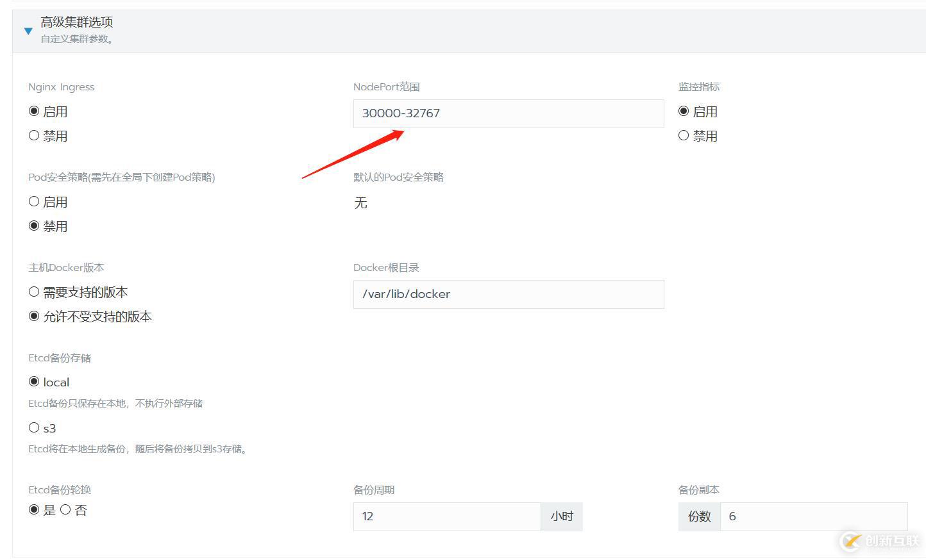Click the 高级集群选项 header title
The height and width of the screenshot is (560, 926).
pos(77,22)
